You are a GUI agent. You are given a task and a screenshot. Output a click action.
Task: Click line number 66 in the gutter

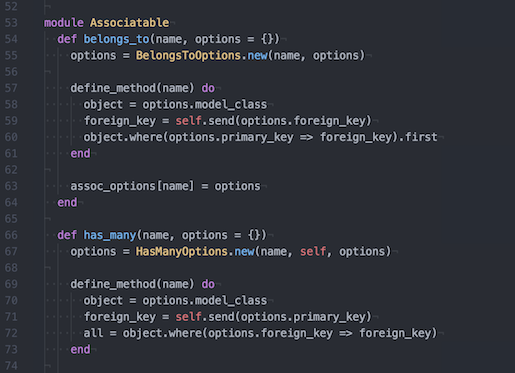click(11, 235)
